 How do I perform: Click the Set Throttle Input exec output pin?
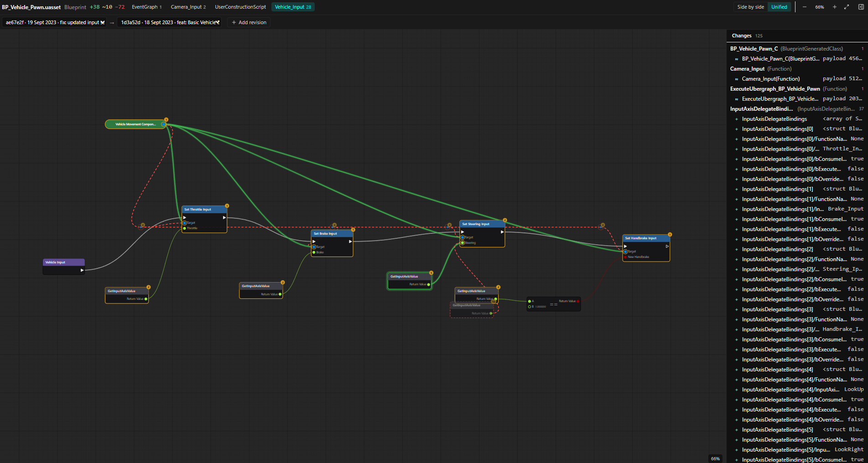pos(224,217)
